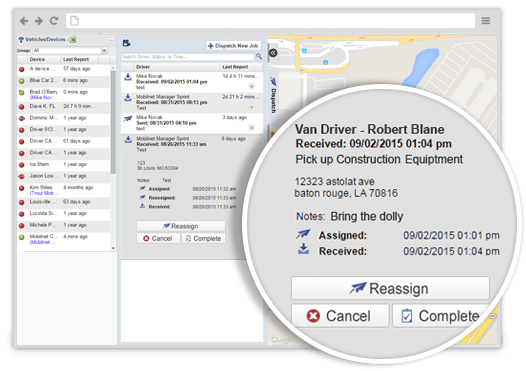Click the browser forward arrow
Image resolution: width=526 pixels, height=371 pixels.
(x=39, y=21)
